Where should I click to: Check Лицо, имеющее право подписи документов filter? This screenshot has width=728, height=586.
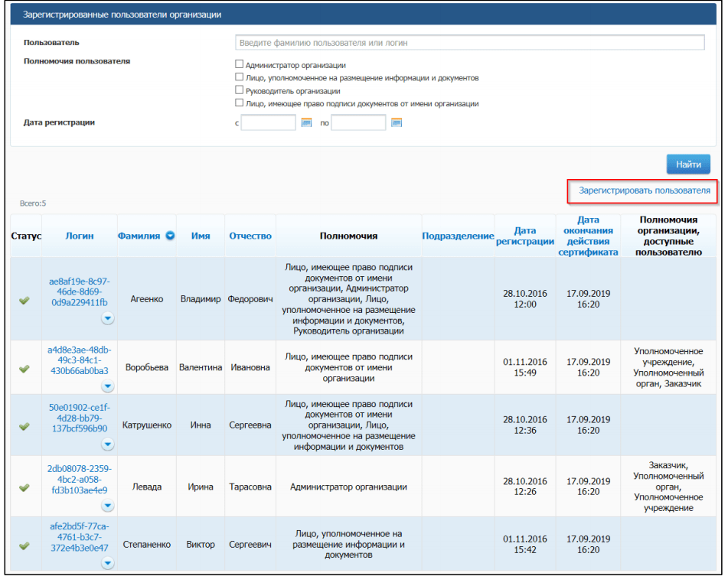(x=239, y=103)
